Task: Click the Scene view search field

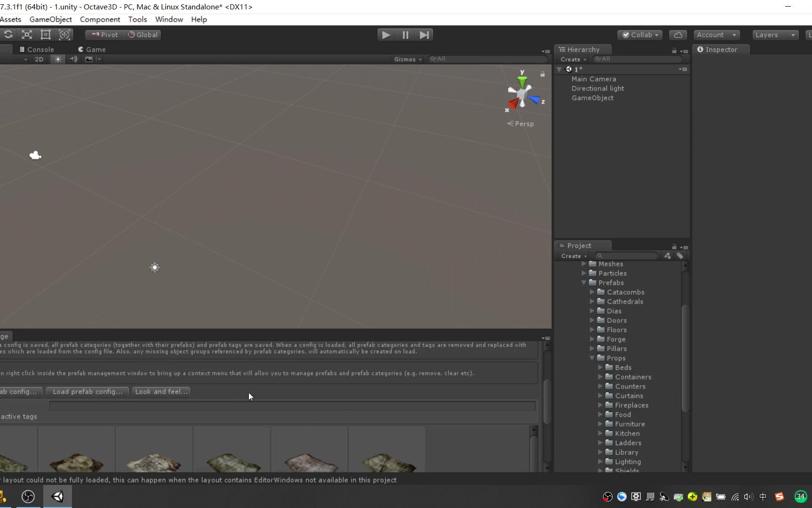Action: (488, 59)
